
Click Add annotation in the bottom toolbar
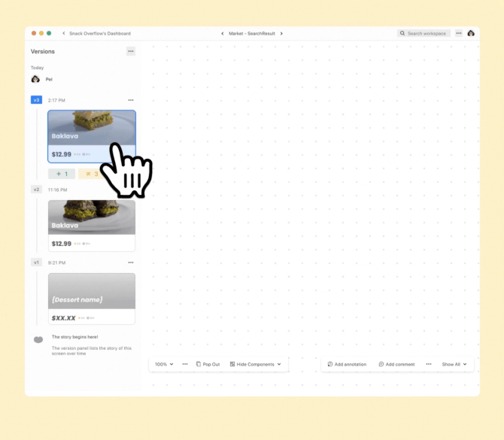click(347, 364)
